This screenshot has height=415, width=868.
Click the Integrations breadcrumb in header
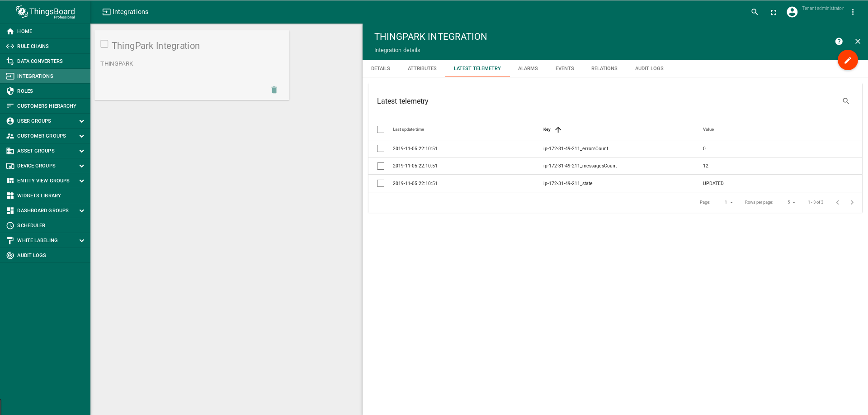(125, 12)
